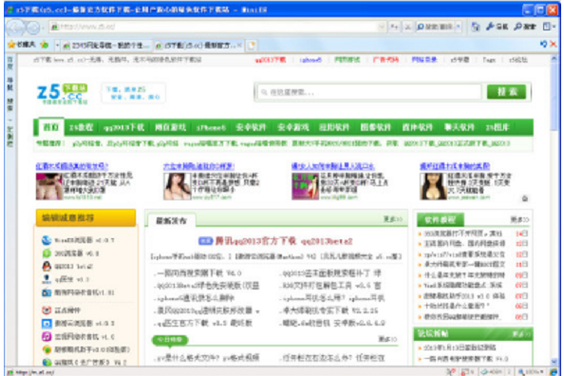Switch to the 2345 navigation browser tab
This screenshot has width=564, height=376.
(106, 45)
